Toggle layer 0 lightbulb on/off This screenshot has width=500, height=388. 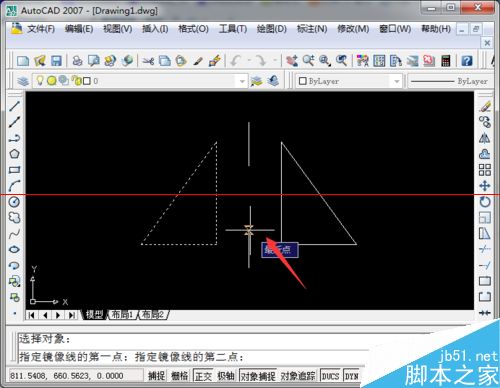point(40,80)
